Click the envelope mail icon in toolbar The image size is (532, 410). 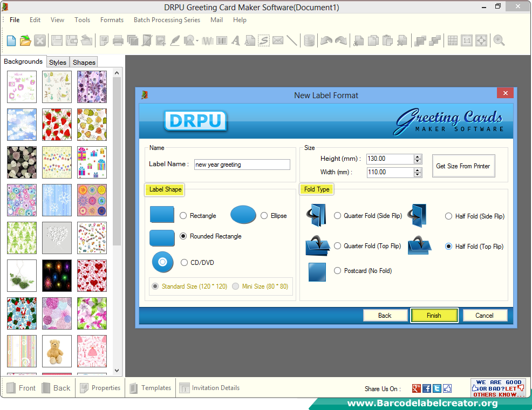click(278, 40)
